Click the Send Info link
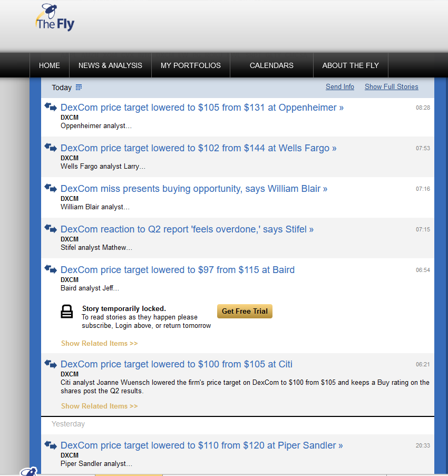448x476 pixels. pos(340,87)
